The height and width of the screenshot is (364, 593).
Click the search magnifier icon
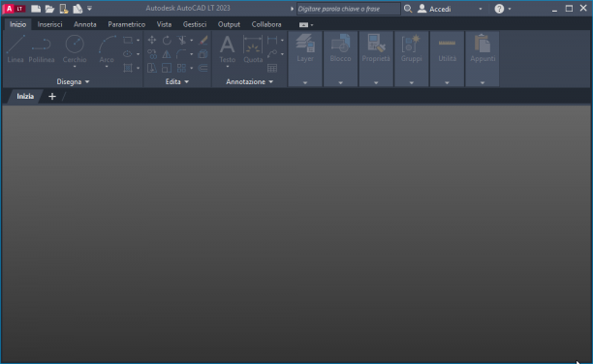(x=408, y=9)
